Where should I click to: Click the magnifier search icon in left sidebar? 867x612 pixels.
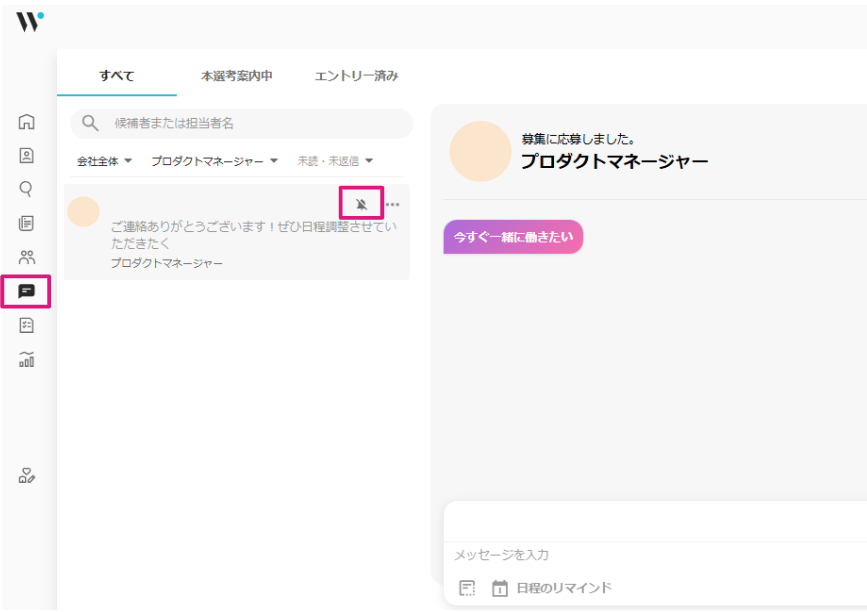(x=27, y=188)
